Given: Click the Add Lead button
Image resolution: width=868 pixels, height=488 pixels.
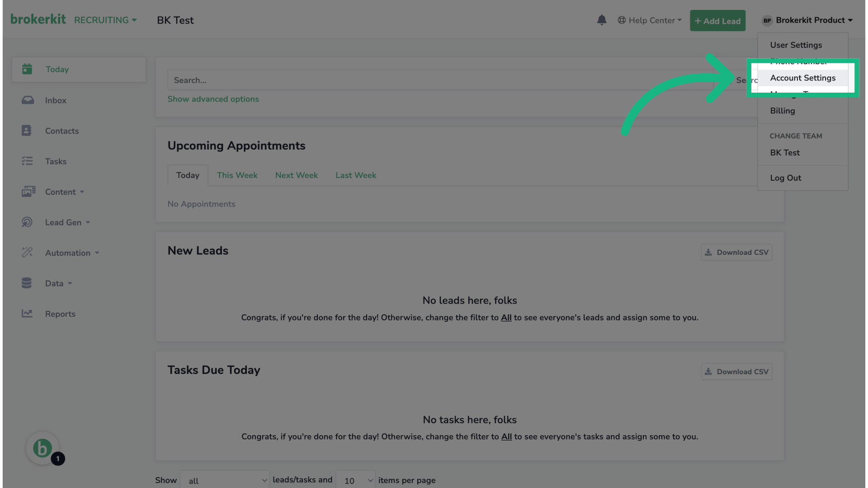Looking at the screenshot, I should pyautogui.click(x=717, y=21).
